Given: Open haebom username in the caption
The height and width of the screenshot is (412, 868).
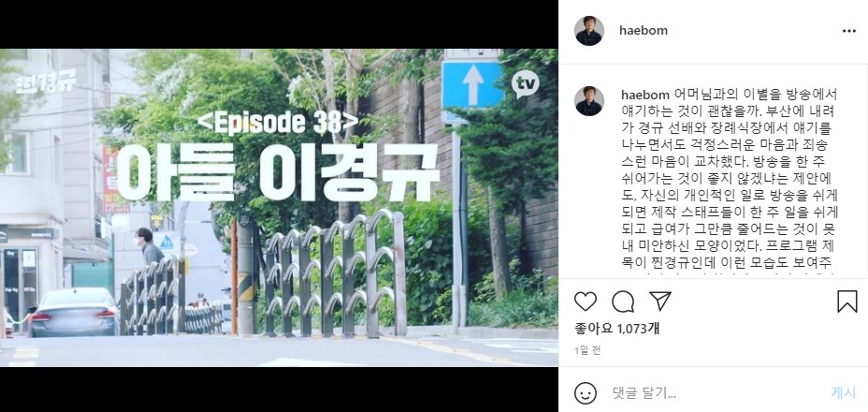Looking at the screenshot, I should (x=645, y=95).
